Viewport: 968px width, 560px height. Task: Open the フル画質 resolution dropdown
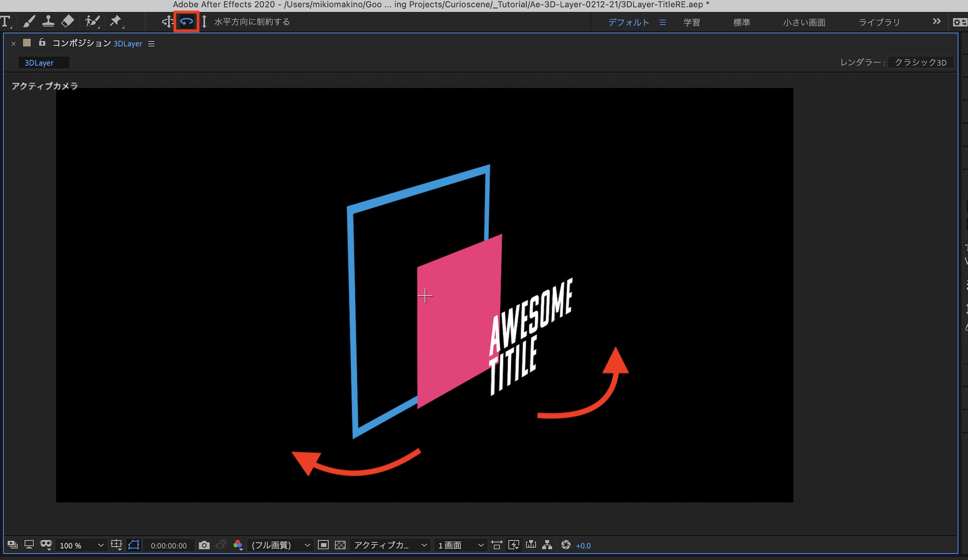coord(280,545)
